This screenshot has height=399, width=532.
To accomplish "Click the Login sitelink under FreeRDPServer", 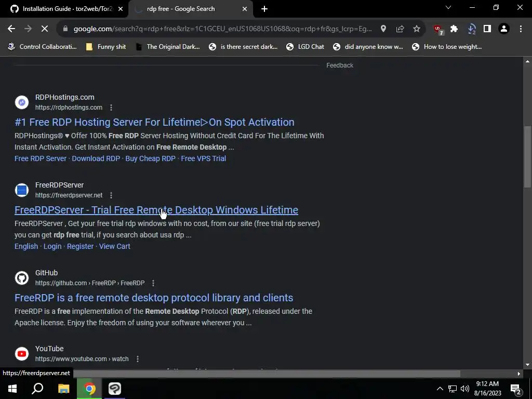I will pyautogui.click(x=52, y=246).
